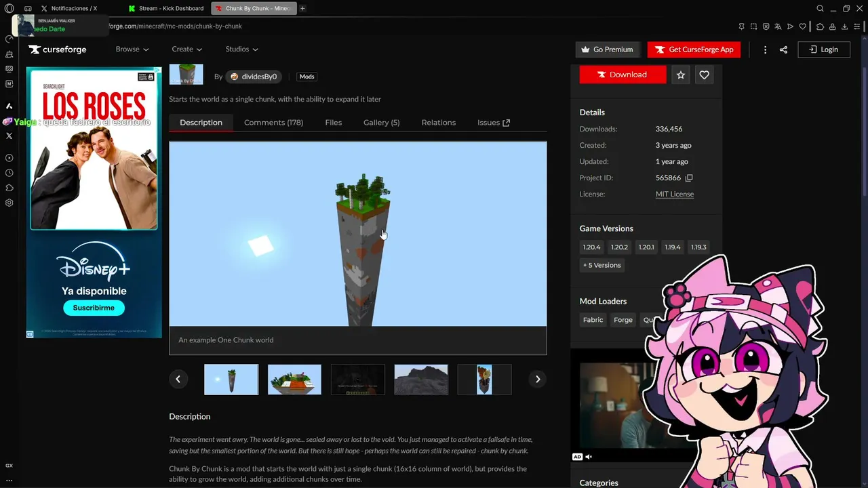Filter by game version 1.19.4
The image size is (868, 488).
coord(672,247)
